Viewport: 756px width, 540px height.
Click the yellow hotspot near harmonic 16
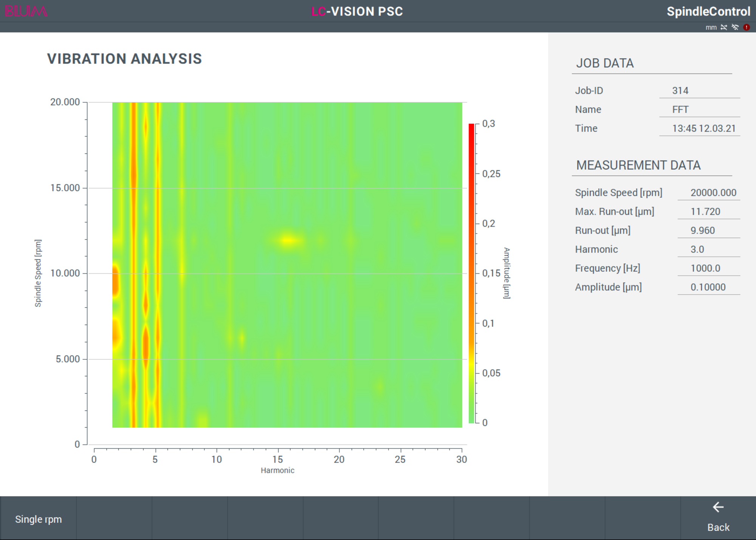[288, 240]
